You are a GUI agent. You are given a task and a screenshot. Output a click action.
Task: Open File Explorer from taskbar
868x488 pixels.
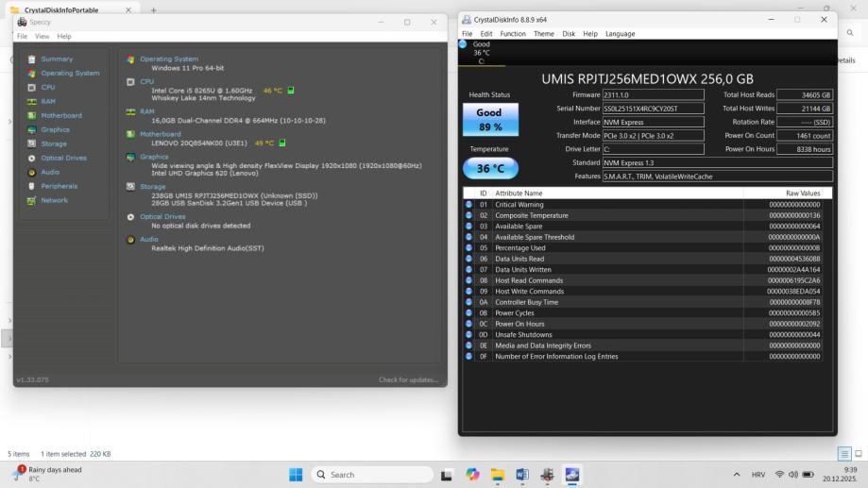coord(497,475)
